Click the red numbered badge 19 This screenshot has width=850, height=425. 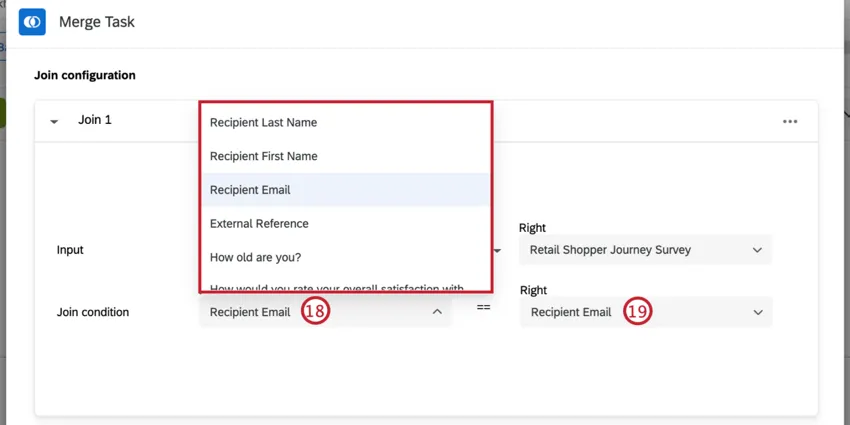coord(637,312)
